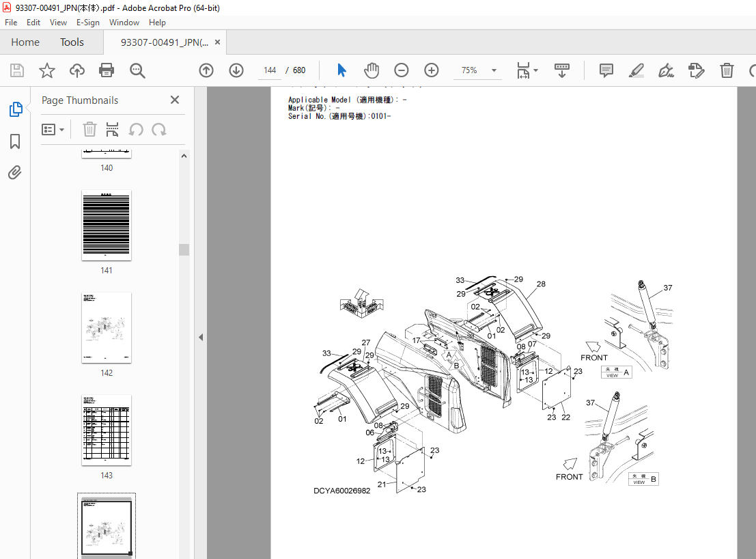Screen dimensions: 756x559
Task: Open the Attachments paperclip panel
Action: point(15,172)
